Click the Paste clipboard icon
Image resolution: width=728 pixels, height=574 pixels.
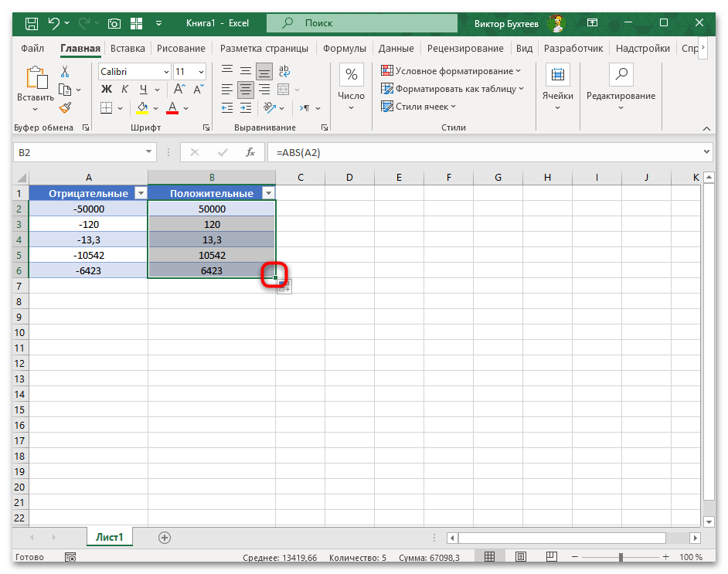pyautogui.click(x=36, y=80)
